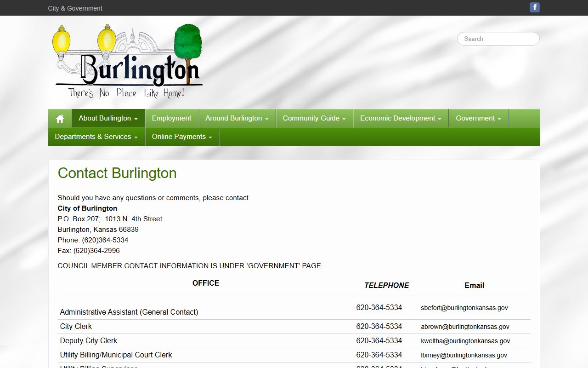This screenshot has width=588, height=368.
Task: Select the Contact Burlington heading
Action: 117,173
